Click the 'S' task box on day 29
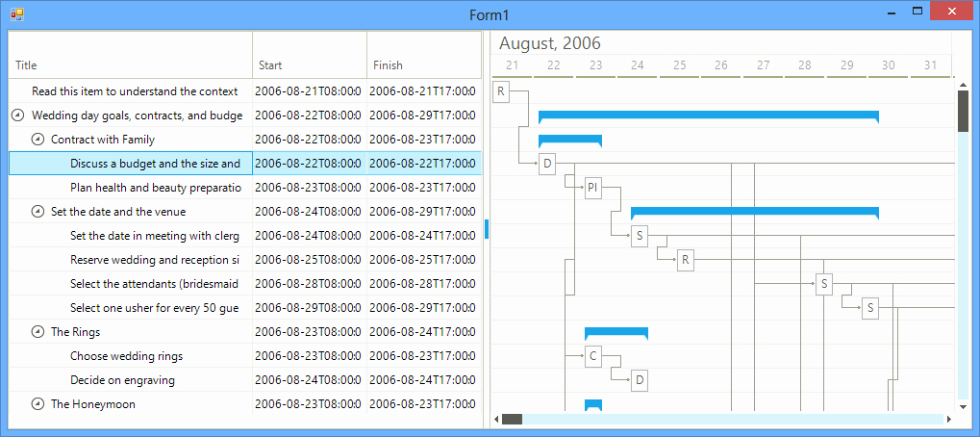The width and height of the screenshot is (980, 437). [870, 308]
